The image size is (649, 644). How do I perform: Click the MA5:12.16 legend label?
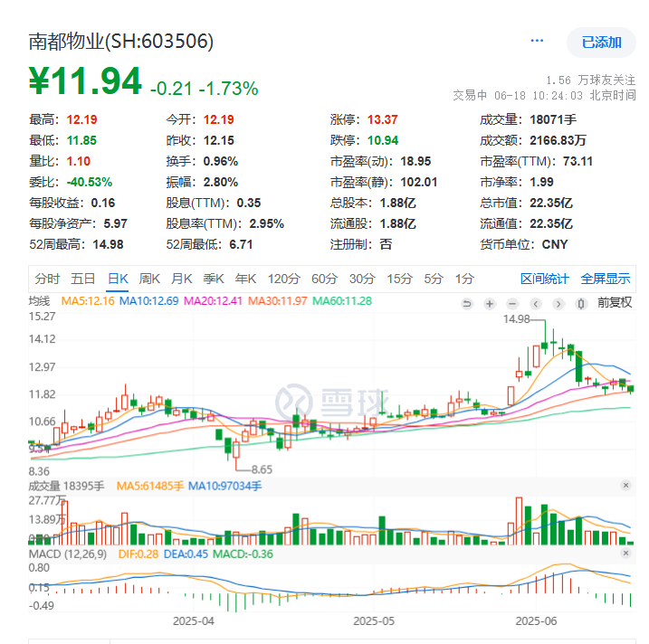click(88, 301)
